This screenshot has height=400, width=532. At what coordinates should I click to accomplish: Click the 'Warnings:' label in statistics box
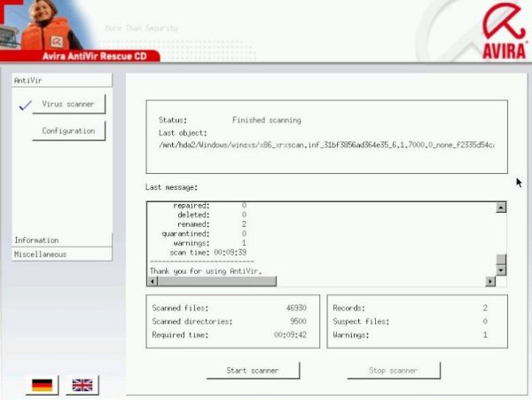[351, 335]
